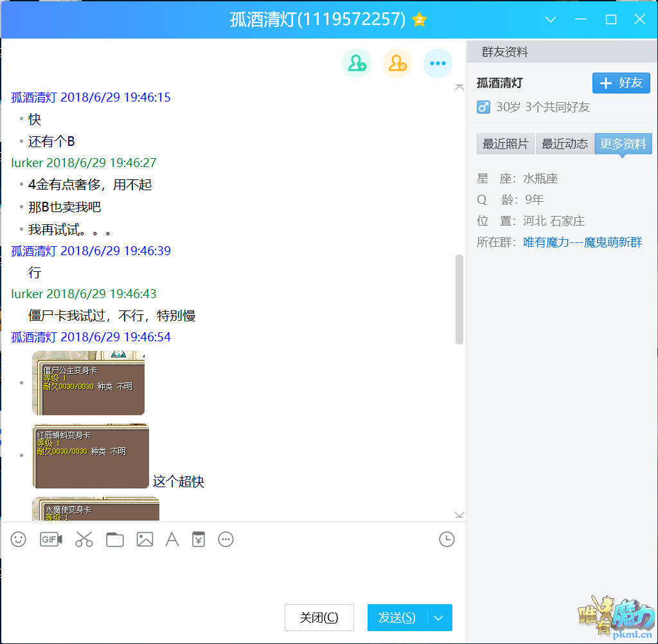Viewport: 658px width, 644px height.
Task: Open the GIF recorder tool
Action: pyautogui.click(x=51, y=539)
